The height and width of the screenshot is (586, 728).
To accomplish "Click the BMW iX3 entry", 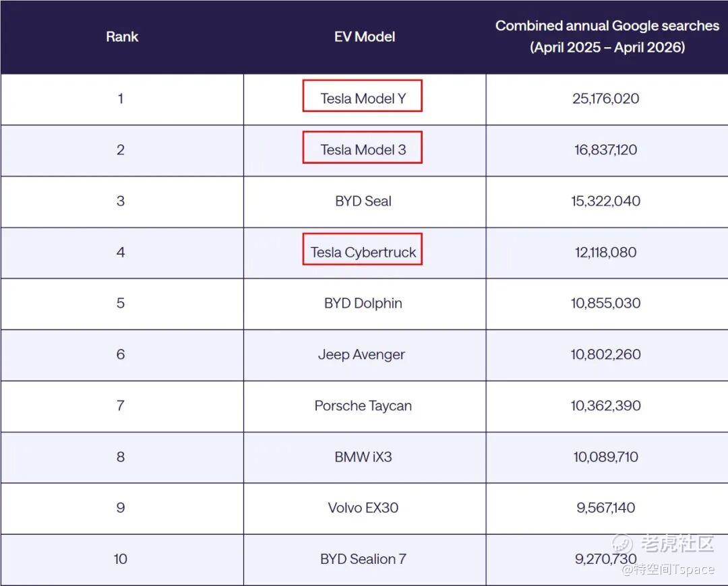I will click(x=363, y=457).
